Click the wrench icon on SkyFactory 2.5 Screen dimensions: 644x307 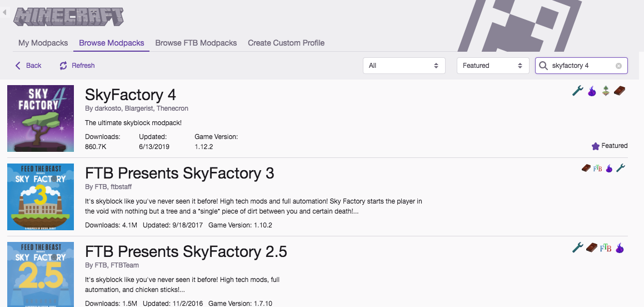[x=578, y=247]
